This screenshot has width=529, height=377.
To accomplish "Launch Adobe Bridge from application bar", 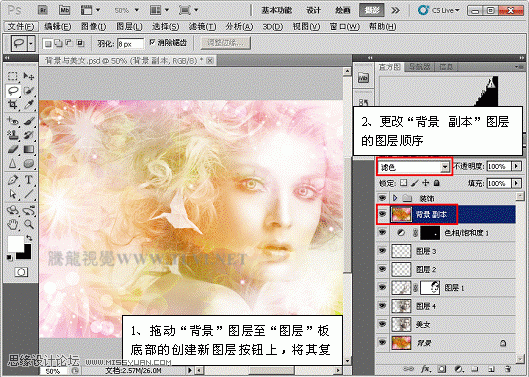I will (43, 10).
